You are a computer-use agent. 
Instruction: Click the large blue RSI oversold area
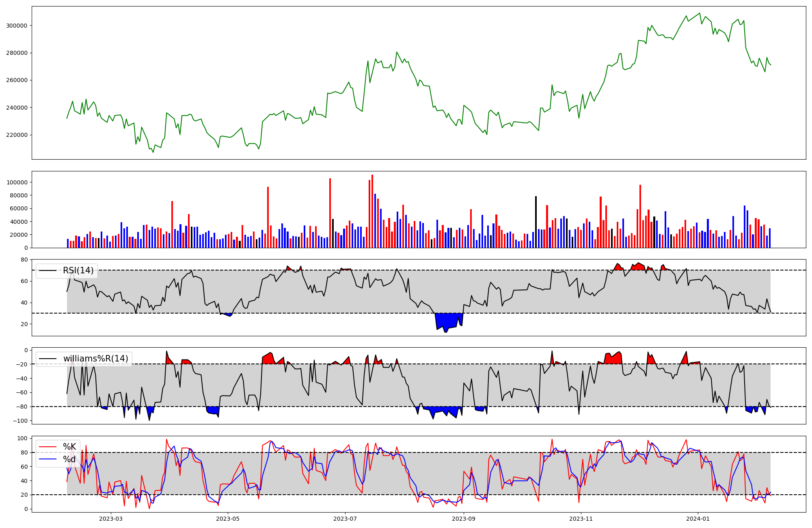[449, 320]
